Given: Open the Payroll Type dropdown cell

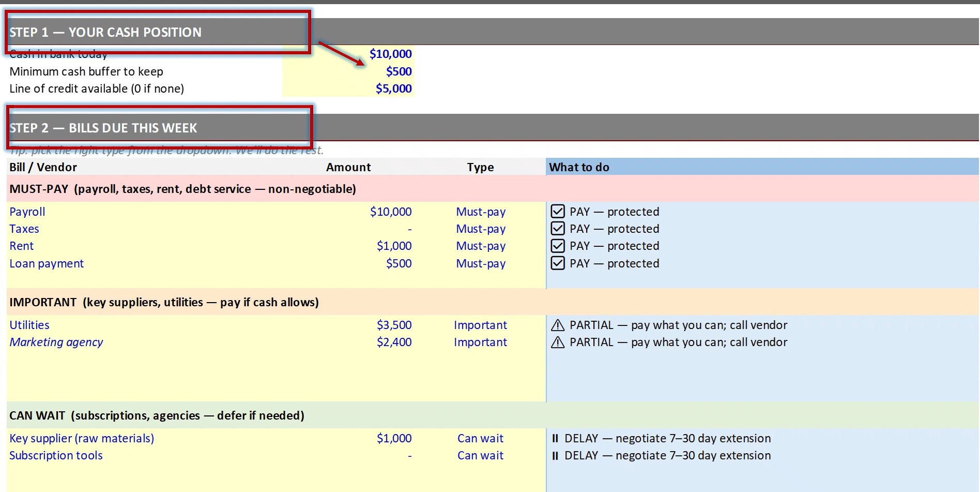Looking at the screenshot, I should (481, 212).
